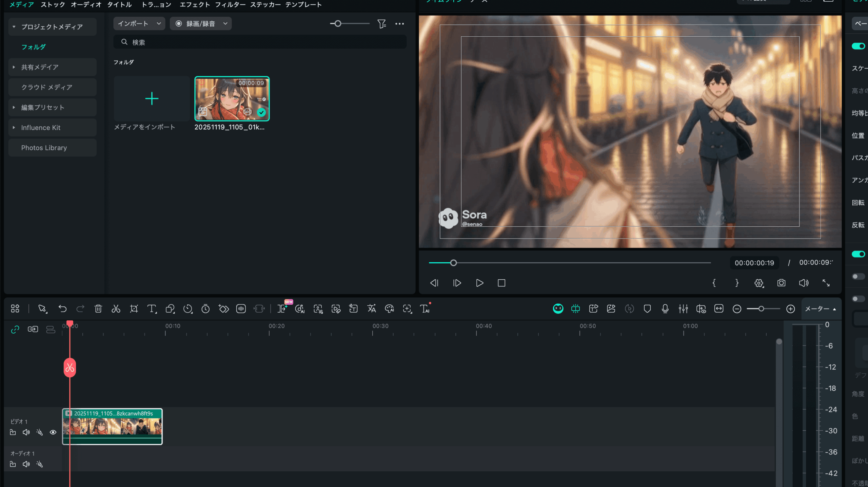Open the インポート dropdown
This screenshot has width=868, height=487.
(139, 24)
